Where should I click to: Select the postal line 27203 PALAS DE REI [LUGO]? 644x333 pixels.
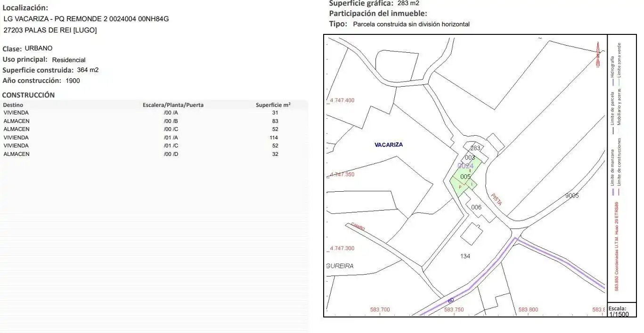50,30
